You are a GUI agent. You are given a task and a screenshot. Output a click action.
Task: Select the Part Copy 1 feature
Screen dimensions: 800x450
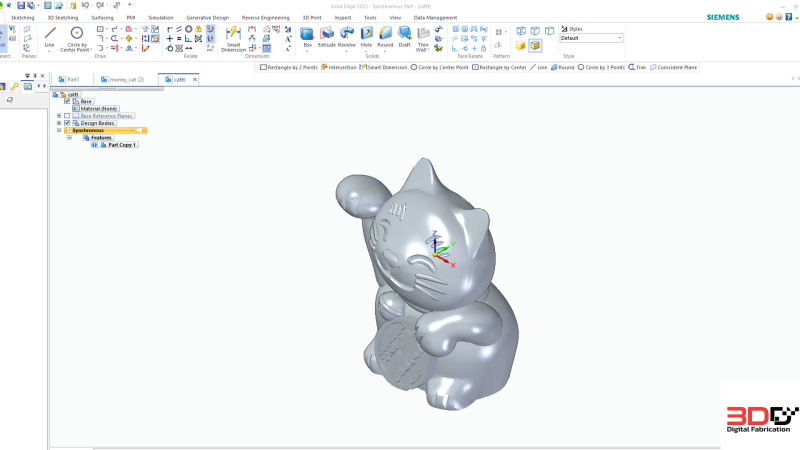point(118,145)
